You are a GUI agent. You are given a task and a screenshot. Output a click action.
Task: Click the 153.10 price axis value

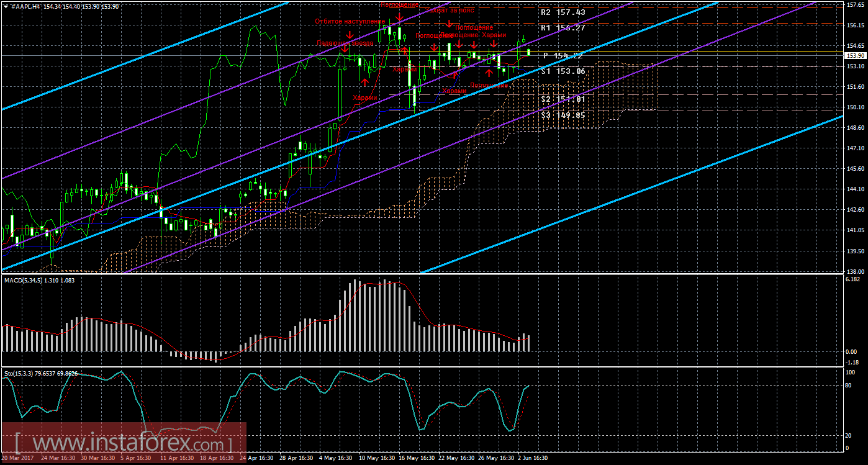[x=855, y=66]
